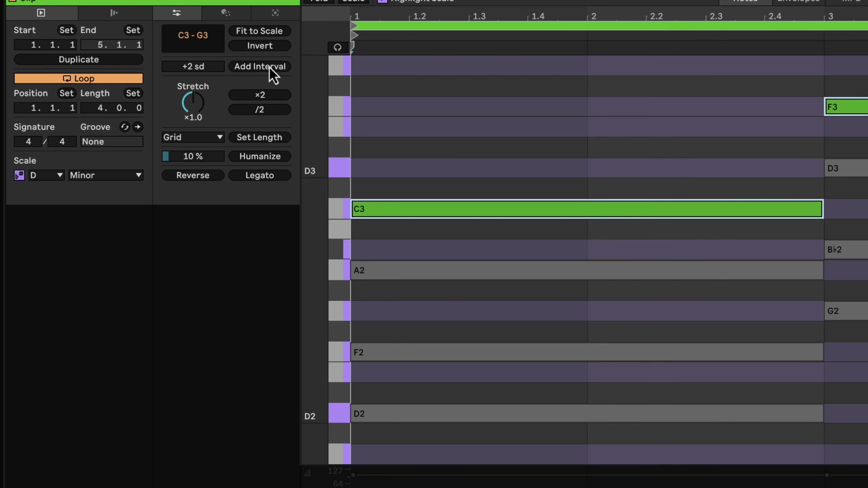Click the Set button next to Length
The image size is (868, 488).
point(133,93)
